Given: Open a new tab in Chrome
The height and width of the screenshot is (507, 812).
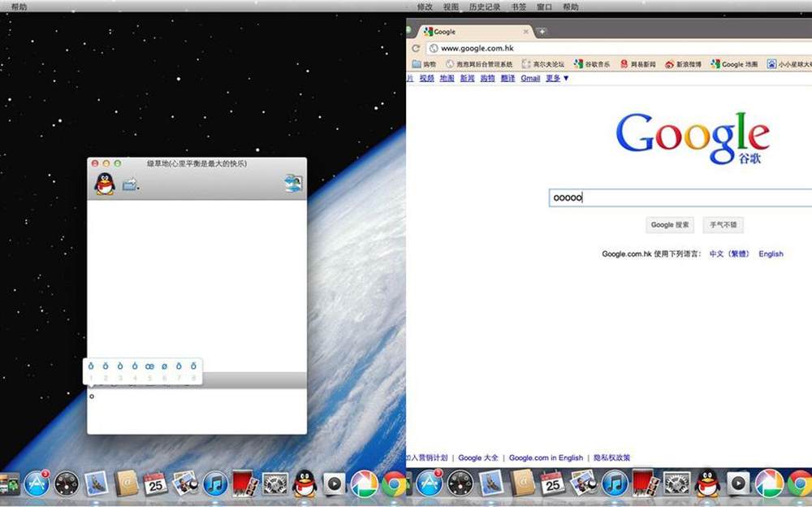Looking at the screenshot, I should coord(542,32).
